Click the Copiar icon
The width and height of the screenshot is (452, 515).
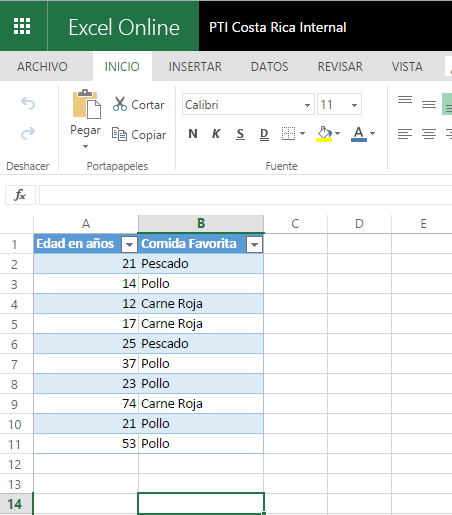[x=119, y=134]
